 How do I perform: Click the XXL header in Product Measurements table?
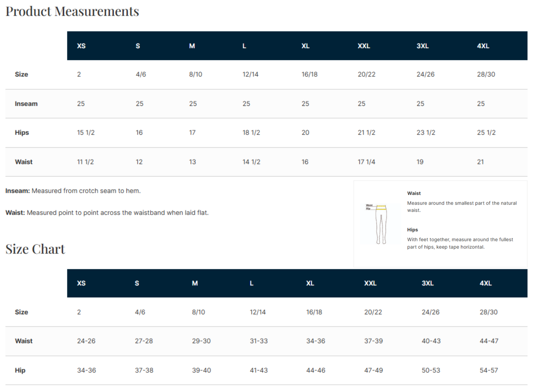(x=364, y=46)
